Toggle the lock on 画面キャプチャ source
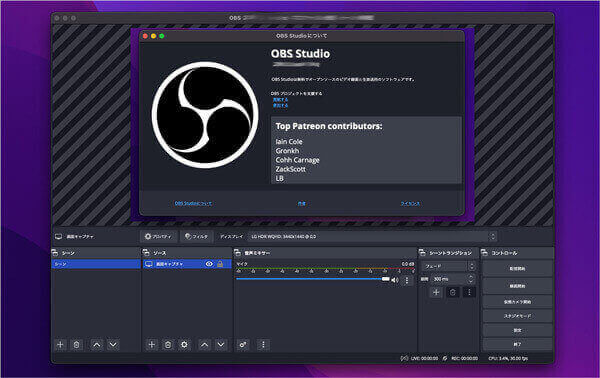 coord(220,264)
